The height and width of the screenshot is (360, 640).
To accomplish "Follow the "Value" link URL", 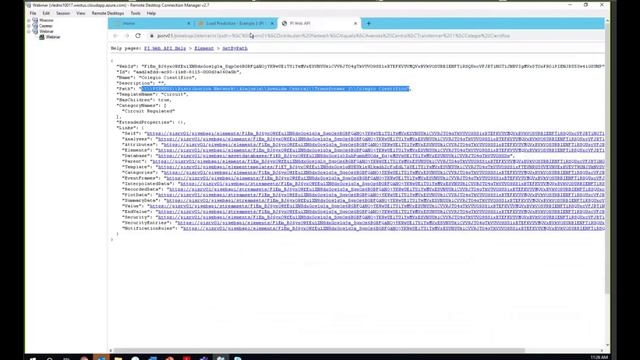I will pyautogui.click(x=376, y=207).
